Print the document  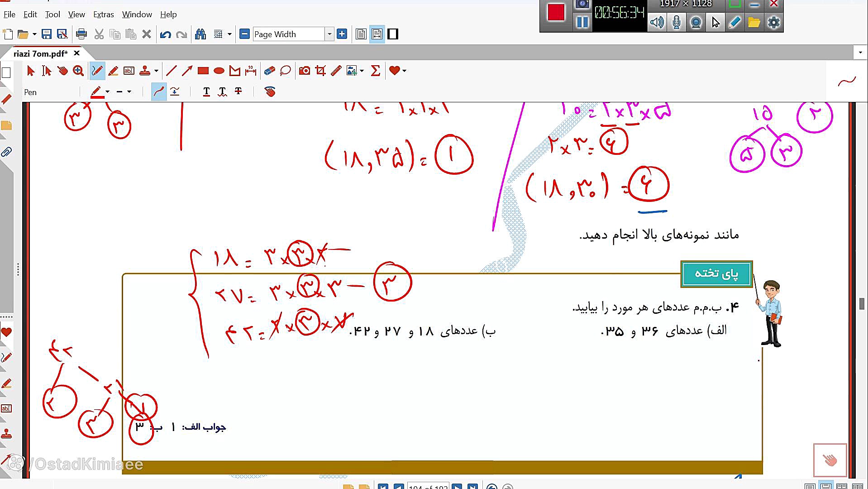click(81, 34)
